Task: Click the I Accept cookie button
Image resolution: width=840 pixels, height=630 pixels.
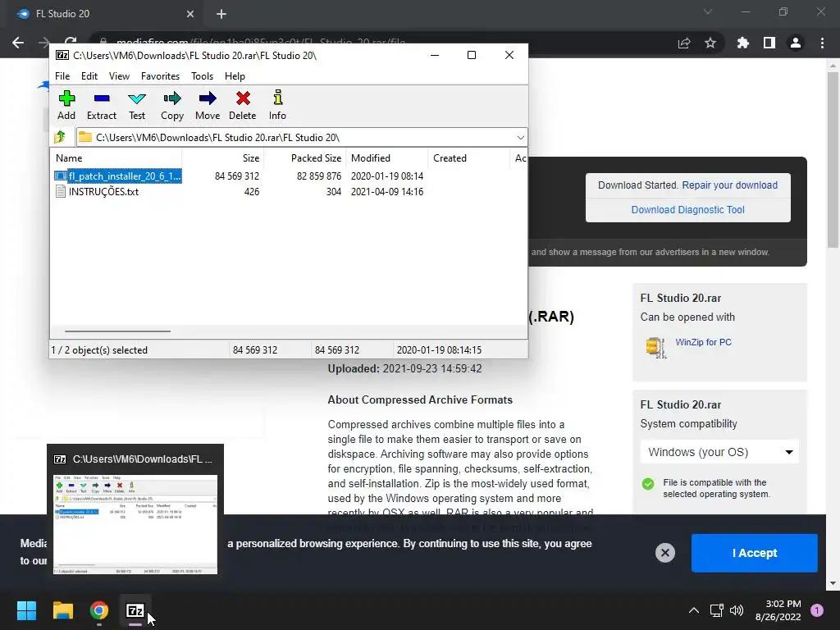Action: [755, 553]
